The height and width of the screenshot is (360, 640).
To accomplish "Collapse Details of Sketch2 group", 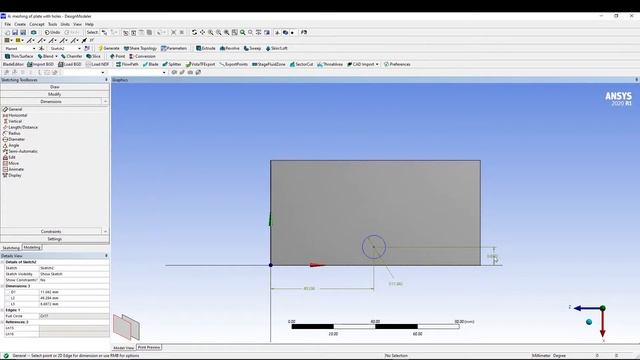I will point(2,262).
